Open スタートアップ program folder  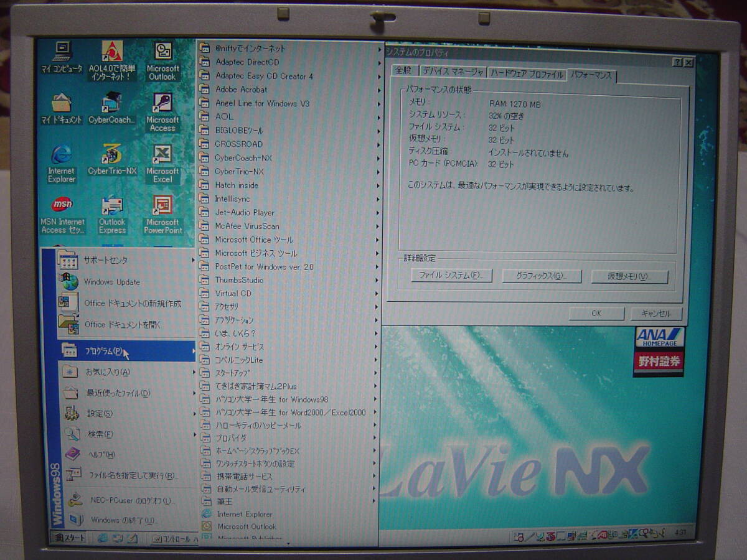tap(289, 373)
